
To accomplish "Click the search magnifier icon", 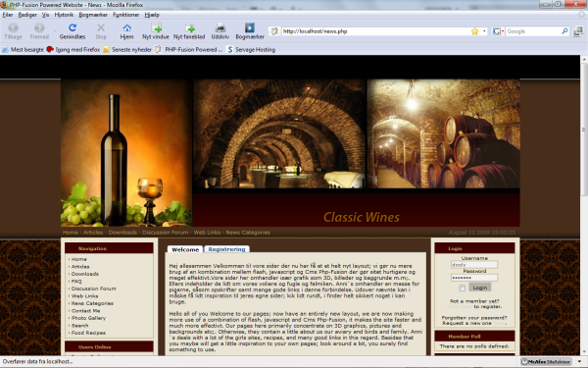I will tap(564, 31).
